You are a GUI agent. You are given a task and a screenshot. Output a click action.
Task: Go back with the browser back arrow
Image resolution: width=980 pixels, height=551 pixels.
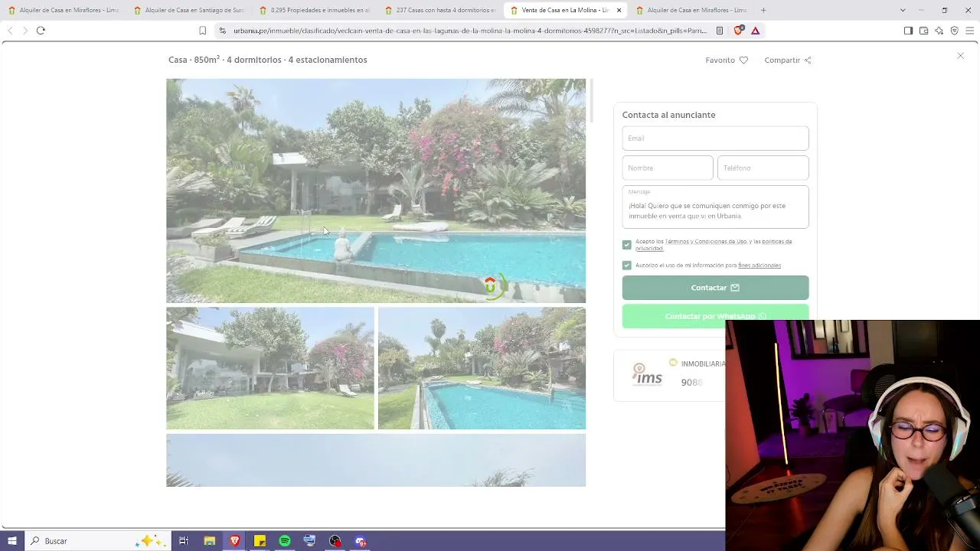[x=9, y=31]
